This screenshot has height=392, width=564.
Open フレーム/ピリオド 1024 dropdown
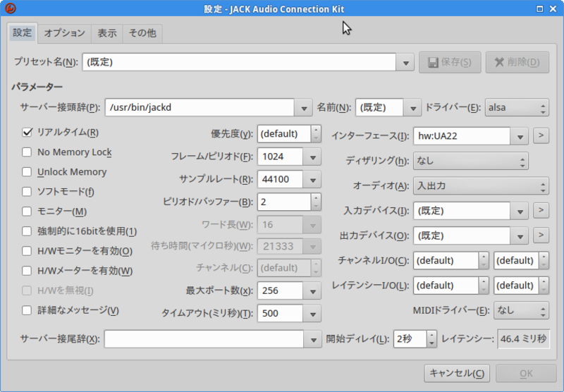pyautogui.click(x=312, y=157)
